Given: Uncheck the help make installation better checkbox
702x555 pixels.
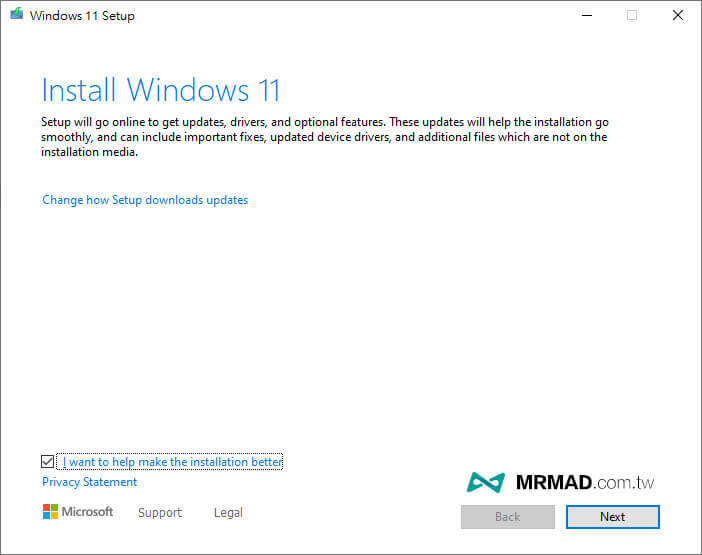Looking at the screenshot, I should point(47,461).
